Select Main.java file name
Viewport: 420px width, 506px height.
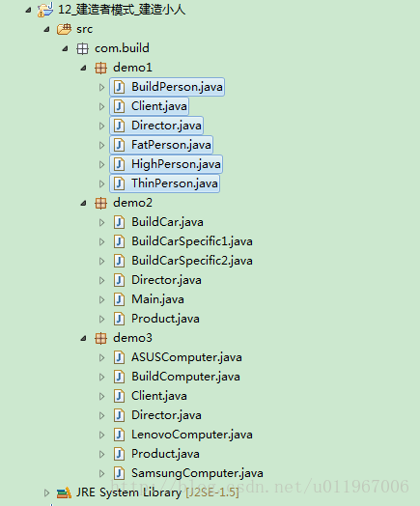(x=157, y=299)
